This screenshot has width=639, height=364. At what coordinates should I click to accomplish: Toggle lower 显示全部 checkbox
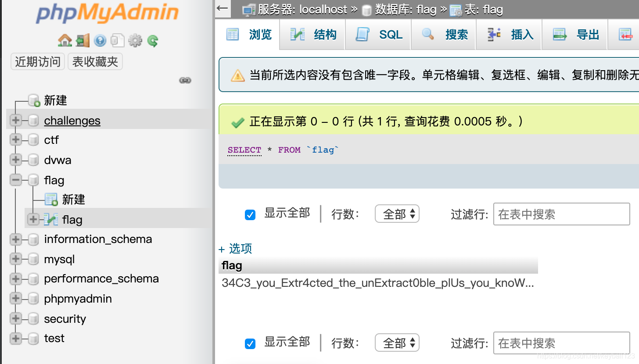(250, 343)
